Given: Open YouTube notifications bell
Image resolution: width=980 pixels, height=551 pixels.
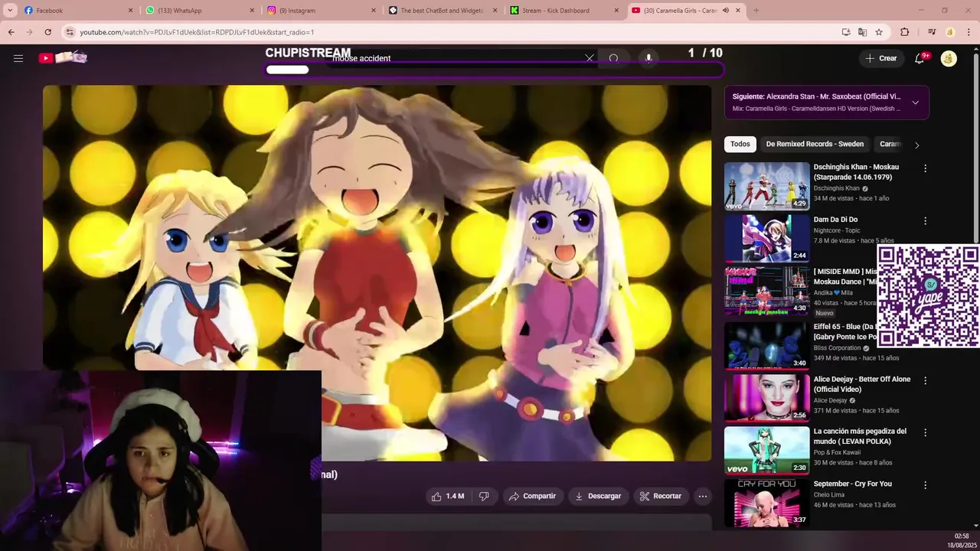Looking at the screenshot, I should click(920, 58).
